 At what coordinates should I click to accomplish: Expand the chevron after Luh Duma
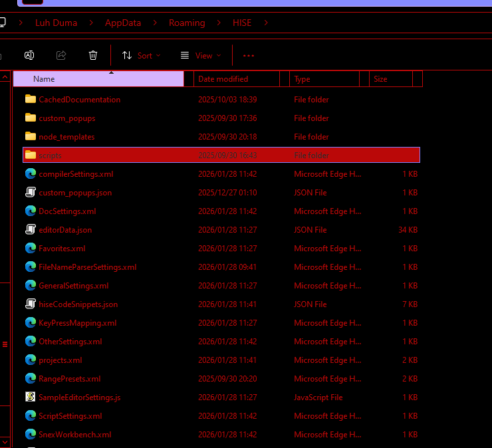point(91,23)
